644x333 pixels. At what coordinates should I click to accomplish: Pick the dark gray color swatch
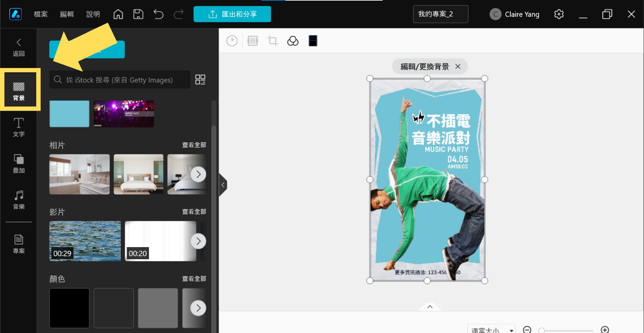coord(114,308)
